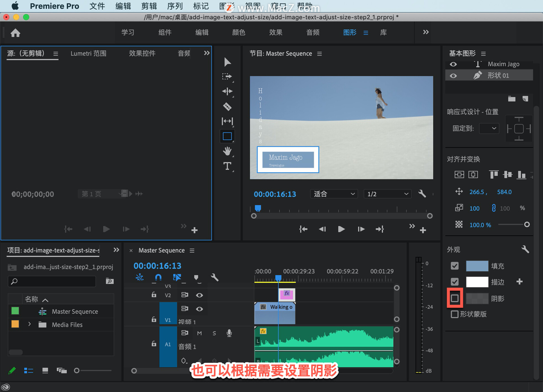Open project panel overflow chevron
Screen dimensions: 543x392
[x=116, y=250]
